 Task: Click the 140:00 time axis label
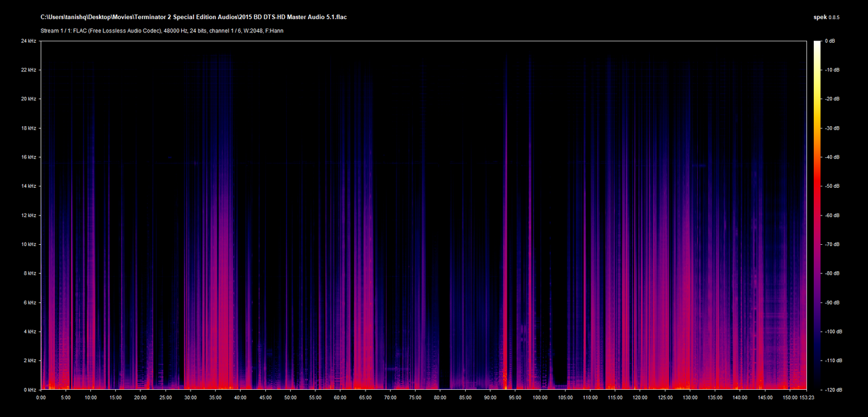click(x=740, y=398)
